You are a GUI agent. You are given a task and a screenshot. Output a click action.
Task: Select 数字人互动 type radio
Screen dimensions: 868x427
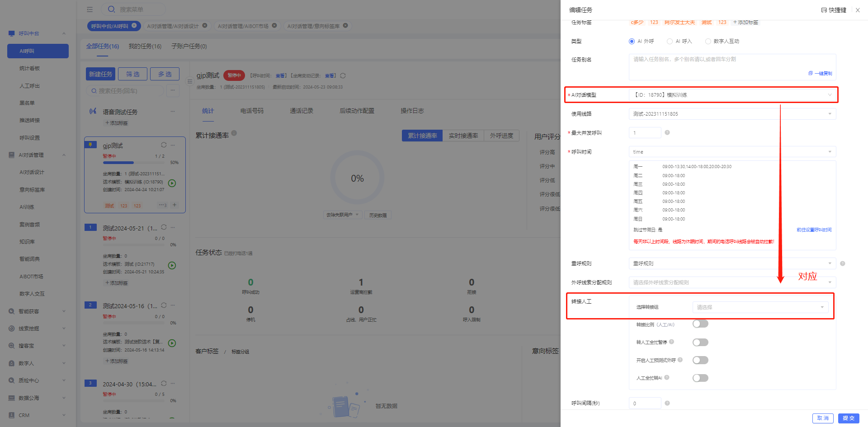click(708, 41)
